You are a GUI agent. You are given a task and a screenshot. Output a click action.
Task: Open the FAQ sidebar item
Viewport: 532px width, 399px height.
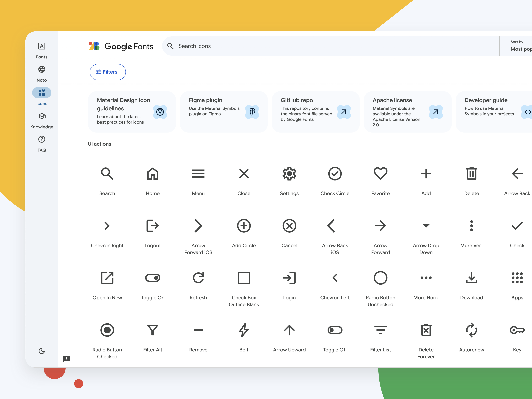coord(42,144)
